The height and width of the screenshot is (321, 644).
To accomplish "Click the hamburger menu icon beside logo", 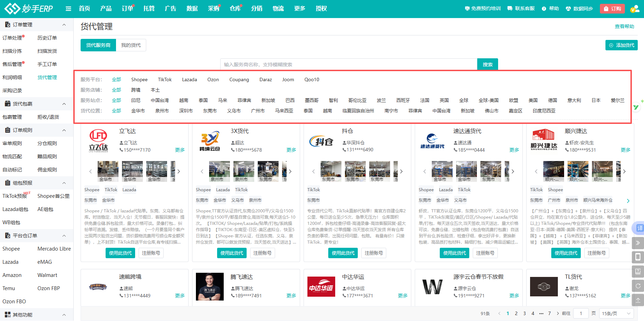I will point(68,9).
